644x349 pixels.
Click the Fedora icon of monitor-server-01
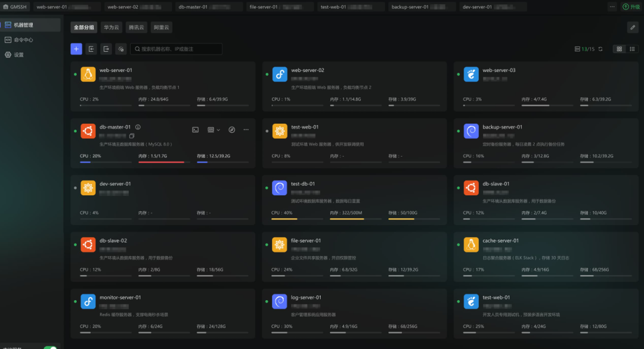pyautogui.click(x=88, y=301)
